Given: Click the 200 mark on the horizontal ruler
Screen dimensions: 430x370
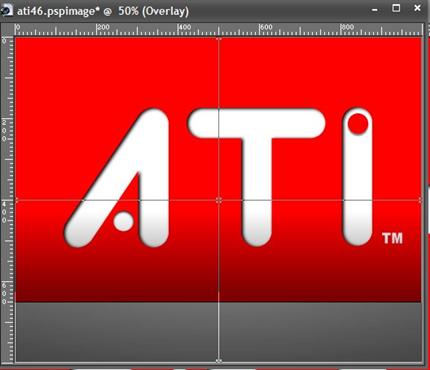Looking at the screenshot, I should point(103,27).
